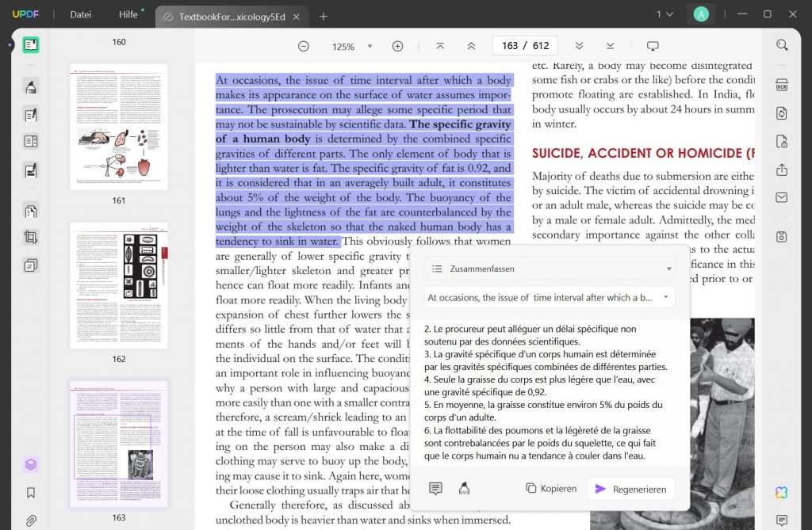Open the Bookmarks panel
The image size is (812, 530).
pyautogui.click(x=31, y=492)
